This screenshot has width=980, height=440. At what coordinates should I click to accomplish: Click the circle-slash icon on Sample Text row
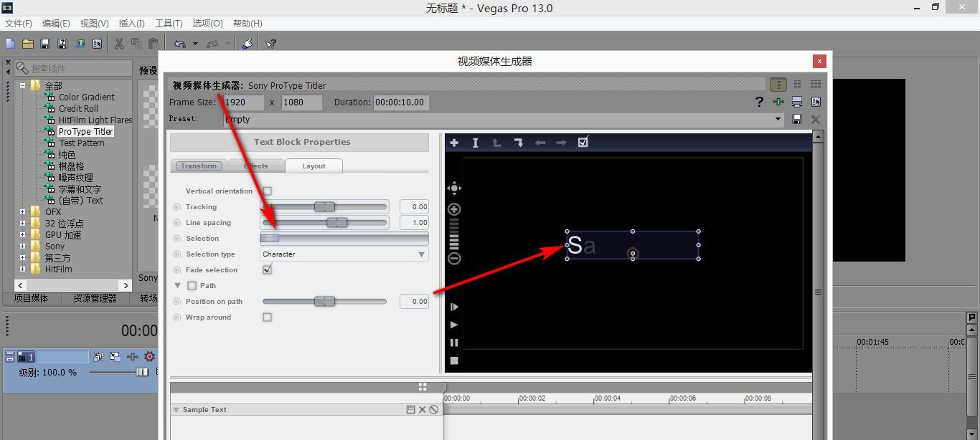[x=433, y=410]
